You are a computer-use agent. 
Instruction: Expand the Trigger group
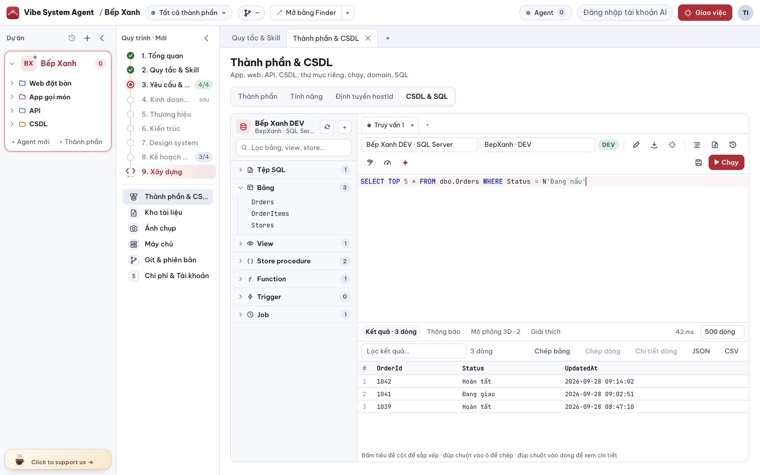240,297
